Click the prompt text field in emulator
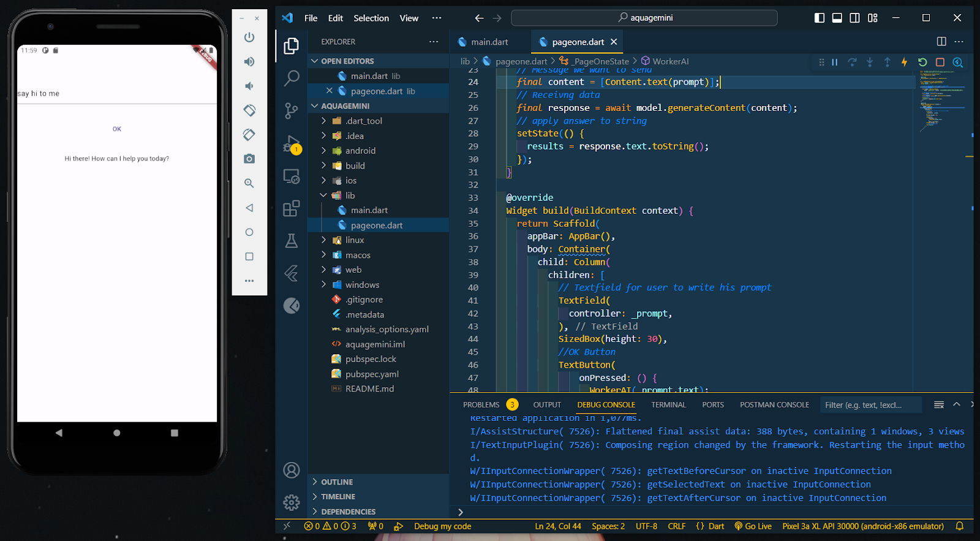 (x=117, y=94)
